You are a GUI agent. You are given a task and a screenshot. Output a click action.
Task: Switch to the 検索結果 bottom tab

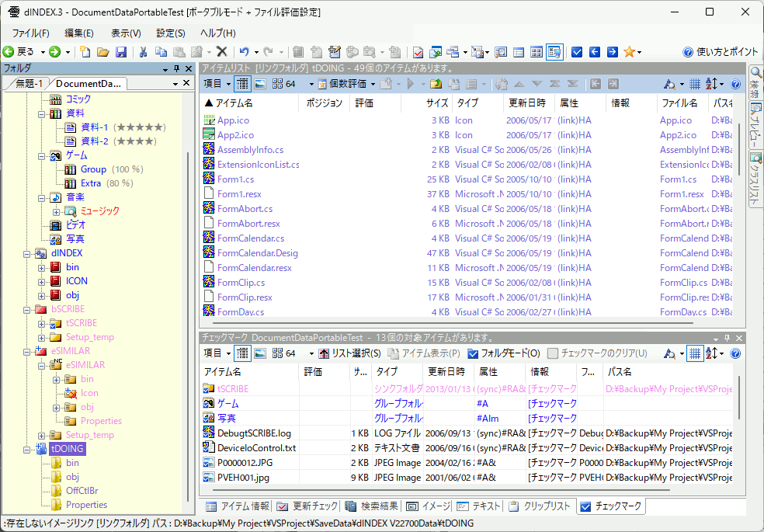point(372,506)
